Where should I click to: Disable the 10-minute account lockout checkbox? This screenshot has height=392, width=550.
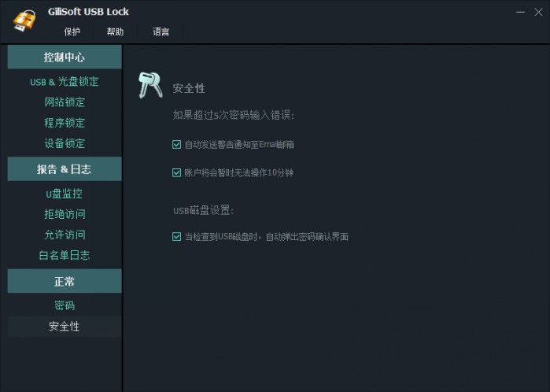(x=176, y=172)
